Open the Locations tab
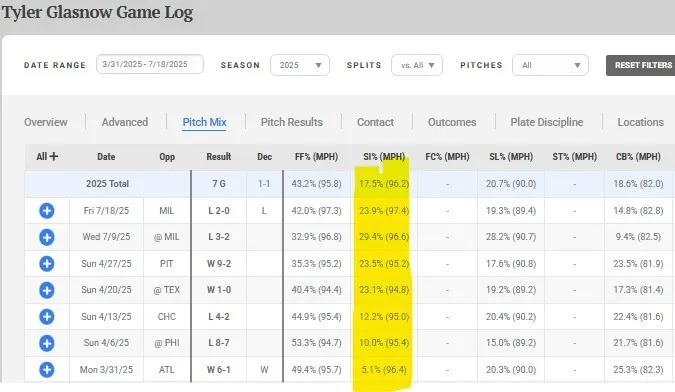This screenshot has width=675, height=392. [x=641, y=122]
